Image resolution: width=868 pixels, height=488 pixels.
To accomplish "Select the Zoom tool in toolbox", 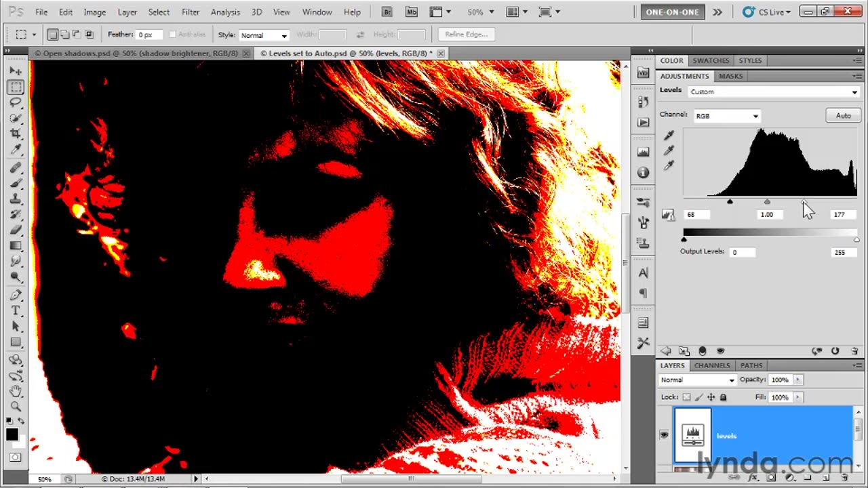I will (x=16, y=406).
